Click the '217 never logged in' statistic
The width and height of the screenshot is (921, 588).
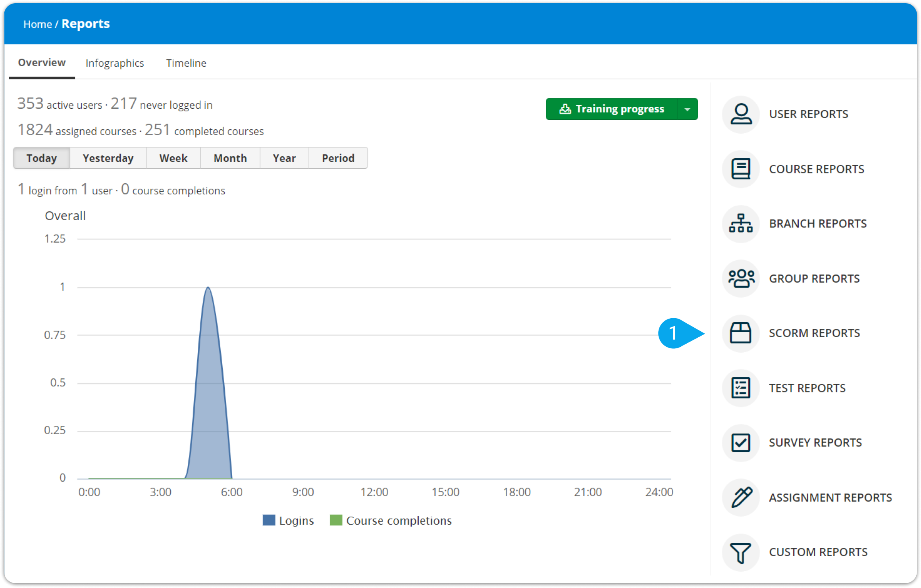(x=162, y=104)
